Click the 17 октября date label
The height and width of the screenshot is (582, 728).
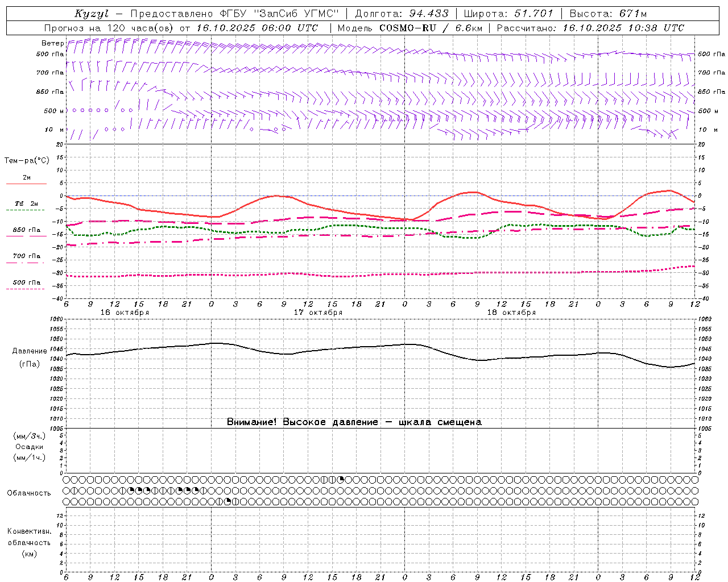point(318,313)
